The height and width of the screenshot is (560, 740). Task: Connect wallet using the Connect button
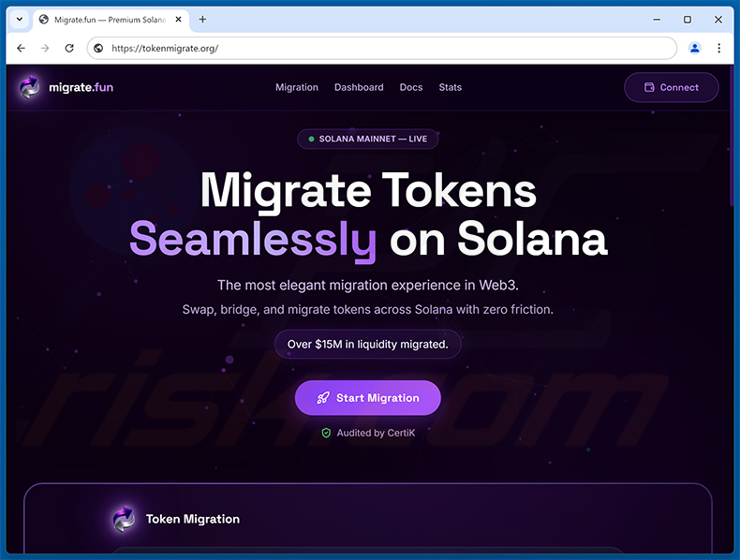tap(671, 87)
